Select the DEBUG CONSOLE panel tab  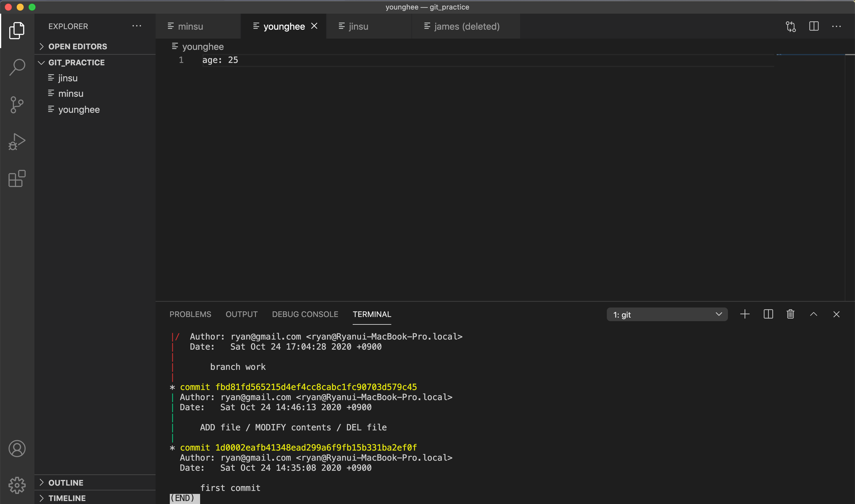point(305,314)
